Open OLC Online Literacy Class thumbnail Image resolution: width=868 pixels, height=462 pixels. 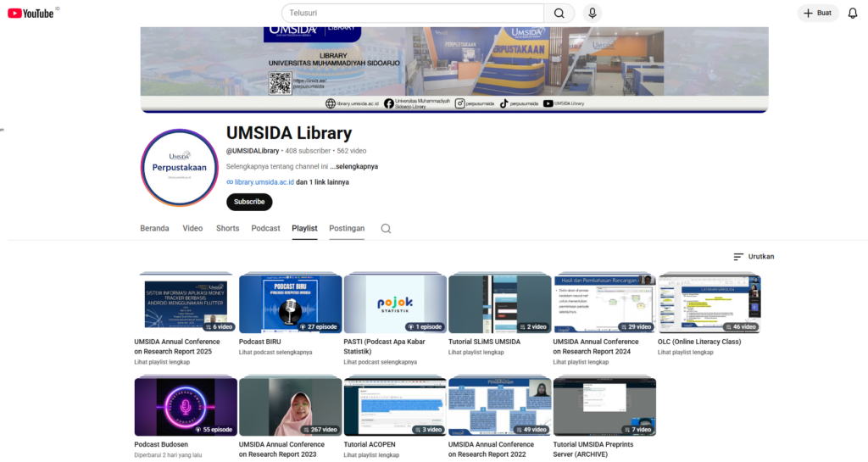pyautogui.click(x=709, y=303)
